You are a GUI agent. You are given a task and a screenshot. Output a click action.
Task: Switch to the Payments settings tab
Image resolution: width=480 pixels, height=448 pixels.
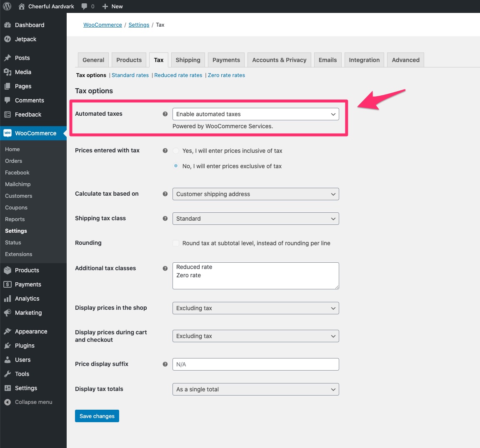[x=226, y=60]
